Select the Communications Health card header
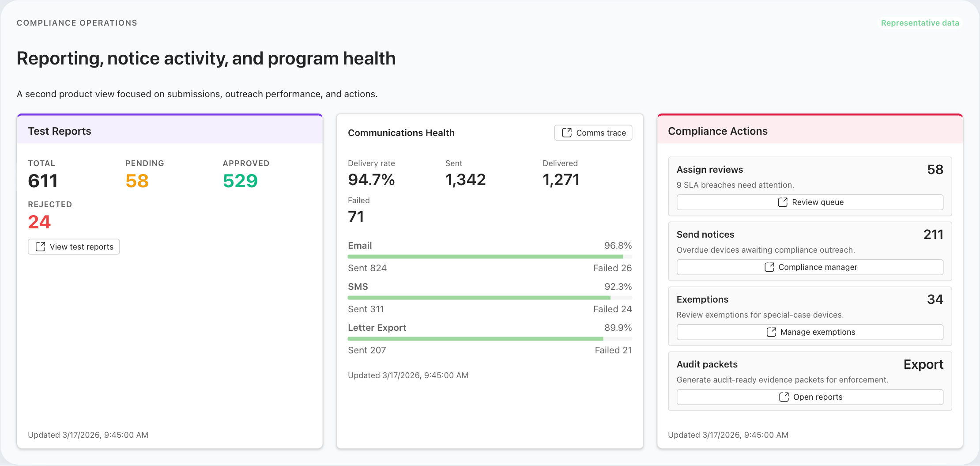This screenshot has height=466, width=980. pyautogui.click(x=401, y=133)
